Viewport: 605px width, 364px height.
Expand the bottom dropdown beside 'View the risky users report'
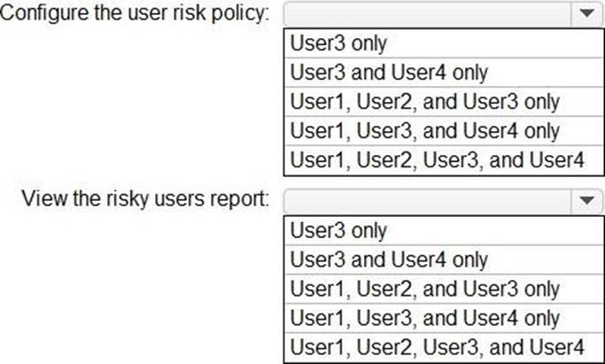(586, 201)
